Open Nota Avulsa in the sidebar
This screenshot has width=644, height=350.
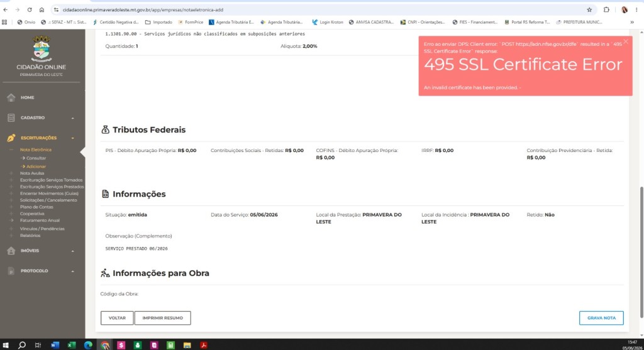click(32, 173)
